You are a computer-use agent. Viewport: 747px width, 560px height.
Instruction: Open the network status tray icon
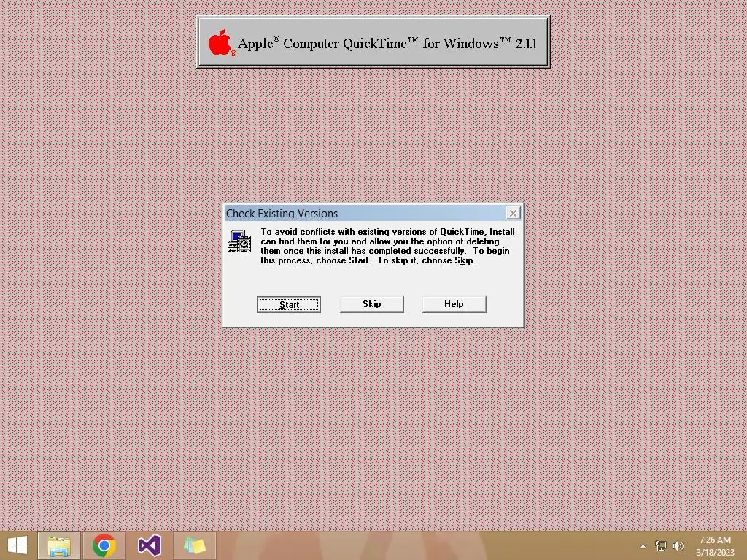660,545
